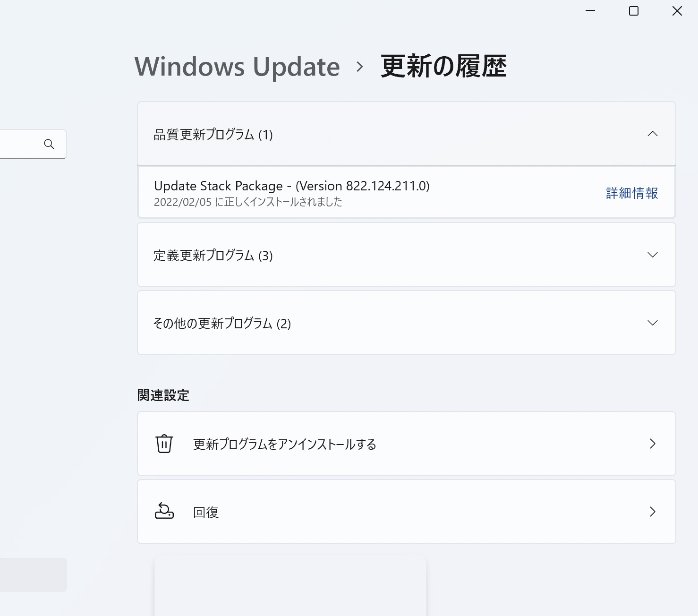Expand 定義更新プログラム (3) chevron
This screenshot has height=616, width=698.
click(652, 255)
